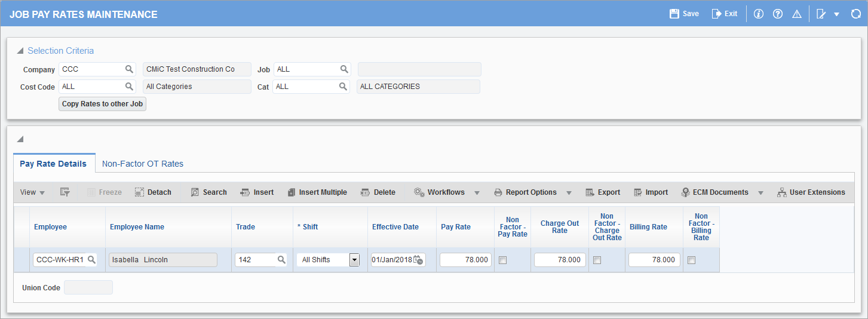The height and width of the screenshot is (319, 868).
Task: Expand the View menu dropdown
Action: click(32, 192)
